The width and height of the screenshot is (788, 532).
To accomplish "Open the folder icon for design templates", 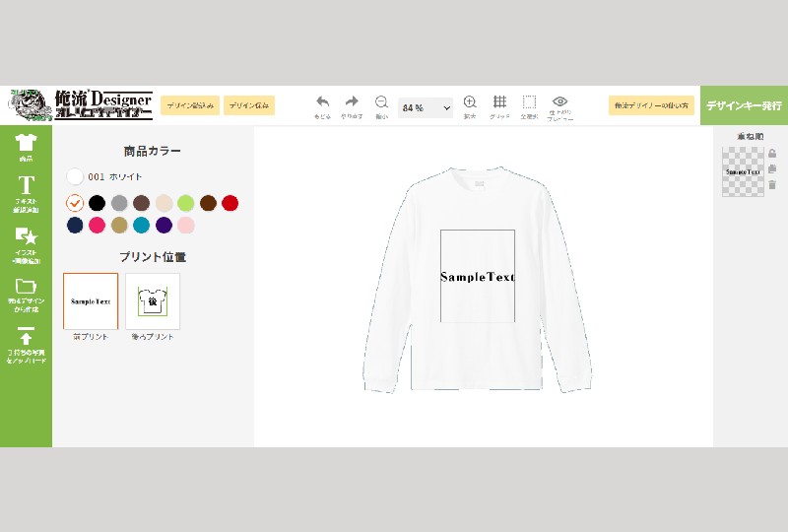I will [26, 291].
